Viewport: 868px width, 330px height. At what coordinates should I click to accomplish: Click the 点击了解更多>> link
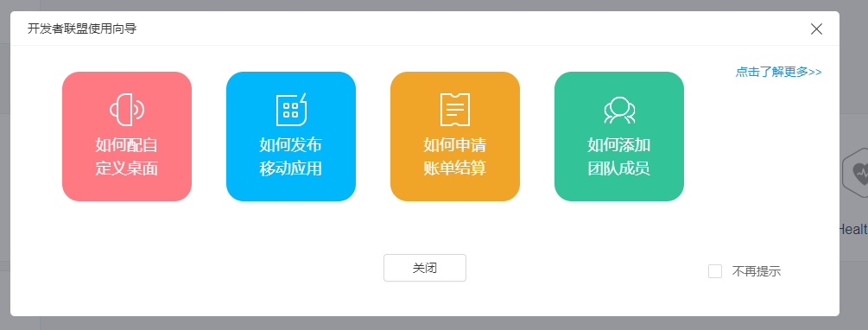pyautogui.click(x=778, y=72)
